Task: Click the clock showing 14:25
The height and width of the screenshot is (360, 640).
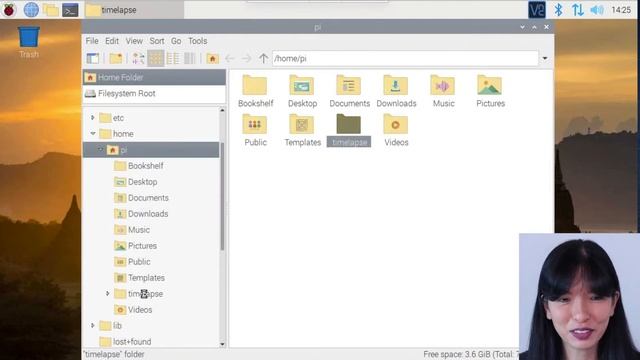Action: (621, 10)
